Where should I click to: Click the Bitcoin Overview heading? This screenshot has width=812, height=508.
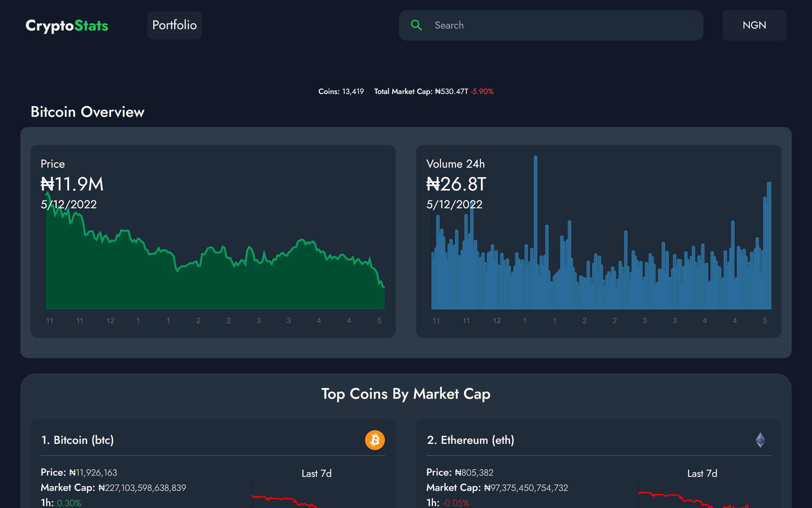click(88, 112)
